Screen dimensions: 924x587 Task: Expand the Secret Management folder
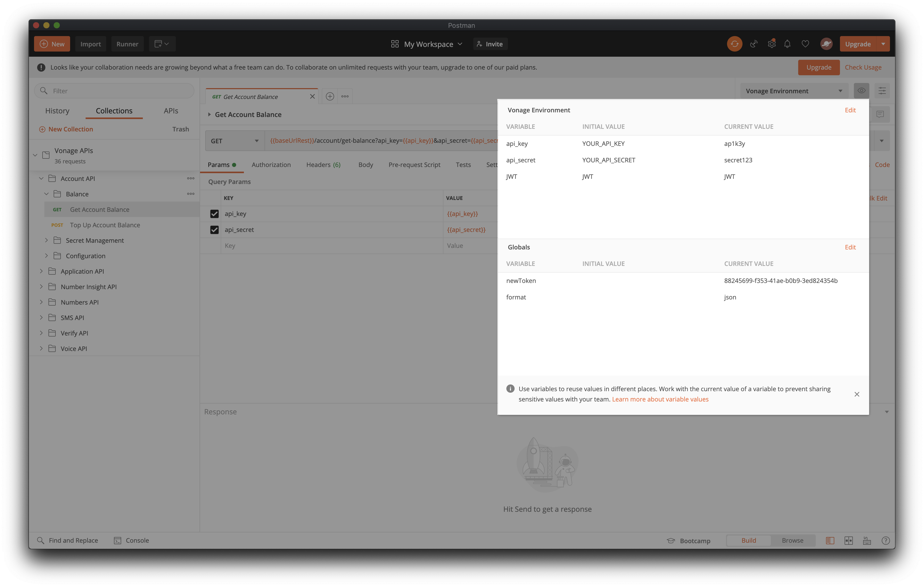pyautogui.click(x=46, y=240)
